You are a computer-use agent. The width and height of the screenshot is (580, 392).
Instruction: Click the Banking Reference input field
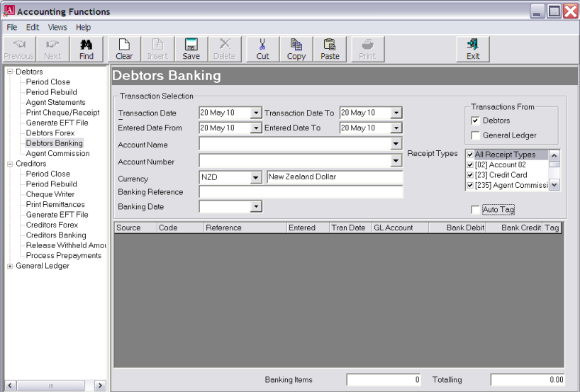tap(301, 192)
